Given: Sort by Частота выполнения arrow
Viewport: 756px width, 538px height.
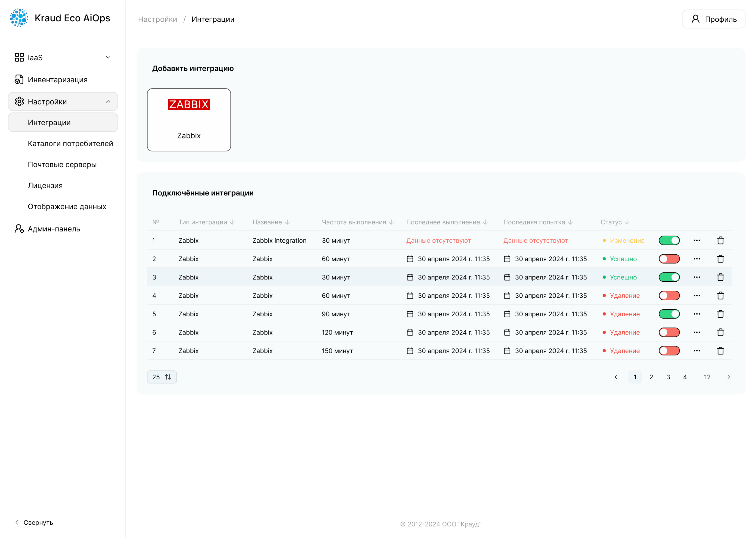Looking at the screenshot, I should click(x=391, y=222).
